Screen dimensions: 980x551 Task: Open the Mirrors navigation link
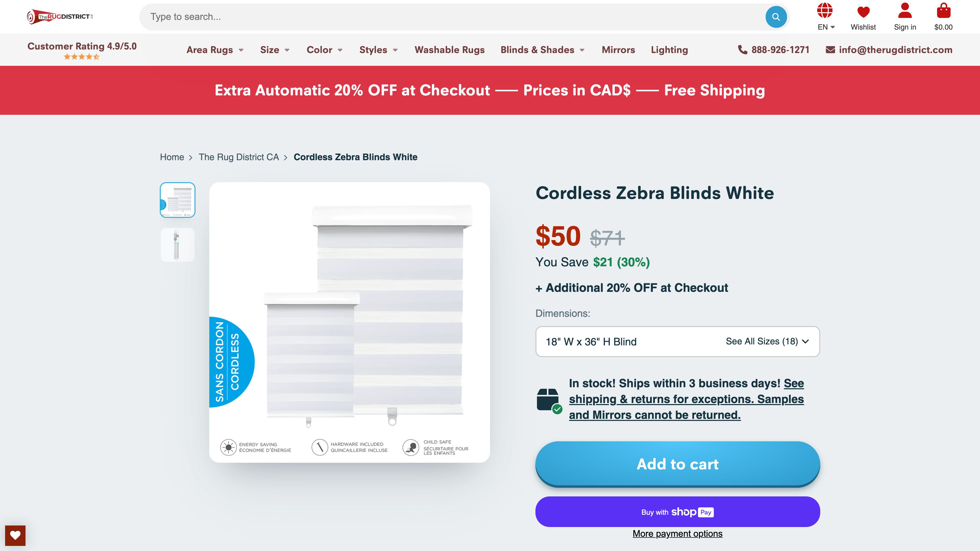(618, 50)
